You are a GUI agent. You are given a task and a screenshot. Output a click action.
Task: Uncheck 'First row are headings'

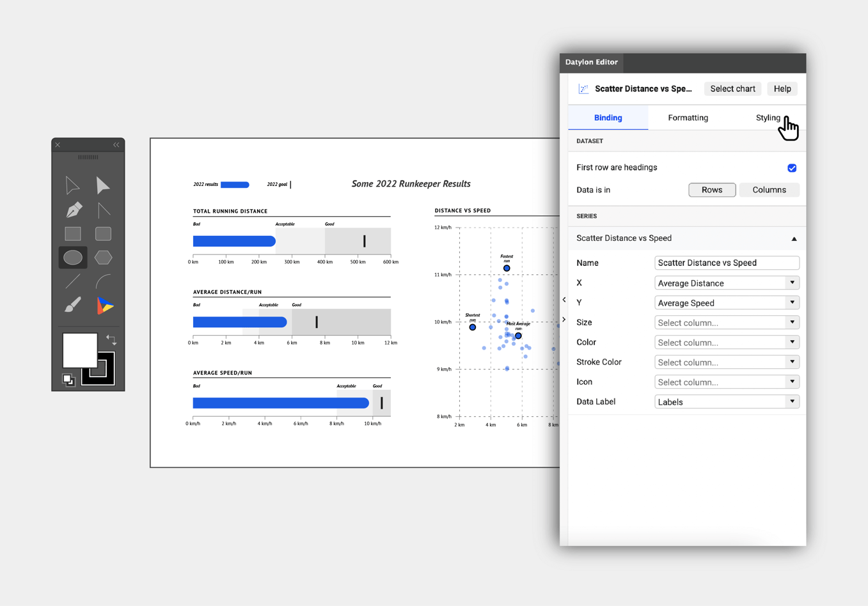pyautogui.click(x=792, y=167)
